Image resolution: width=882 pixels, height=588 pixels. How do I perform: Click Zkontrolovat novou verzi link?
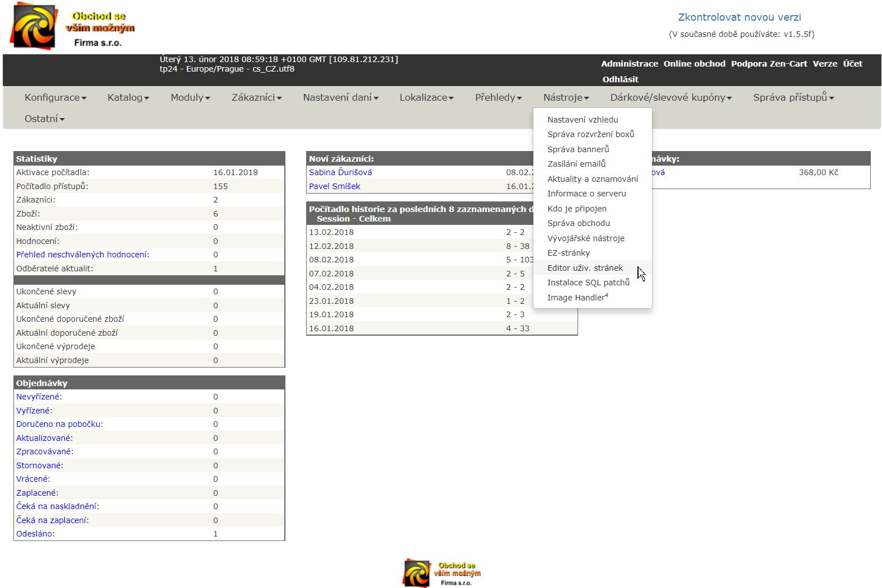coord(739,17)
